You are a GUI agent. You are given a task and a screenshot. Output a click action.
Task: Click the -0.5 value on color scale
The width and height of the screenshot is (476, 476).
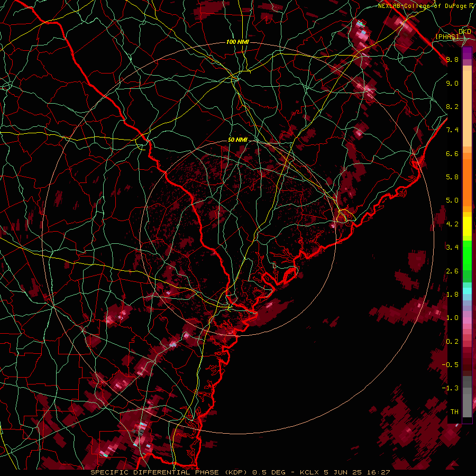pyautogui.click(x=450, y=365)
